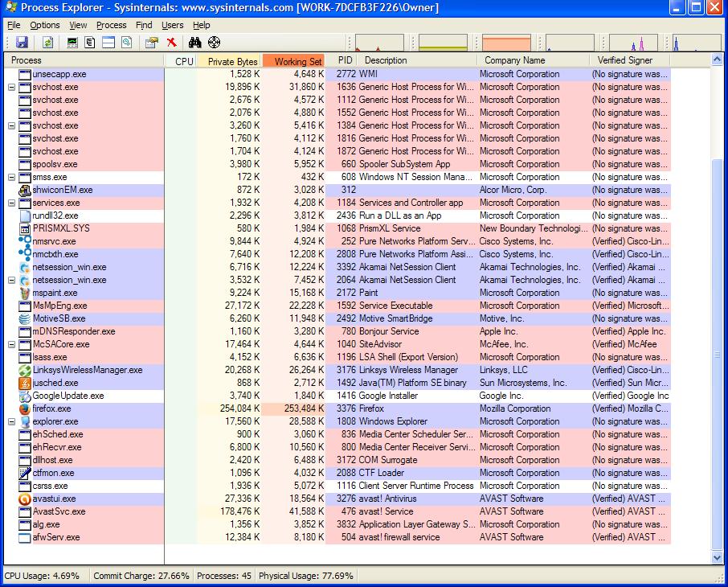Click the Refresh Now toolbar icon
Viewport: 728px width, 587px height.
pos(48,43)
